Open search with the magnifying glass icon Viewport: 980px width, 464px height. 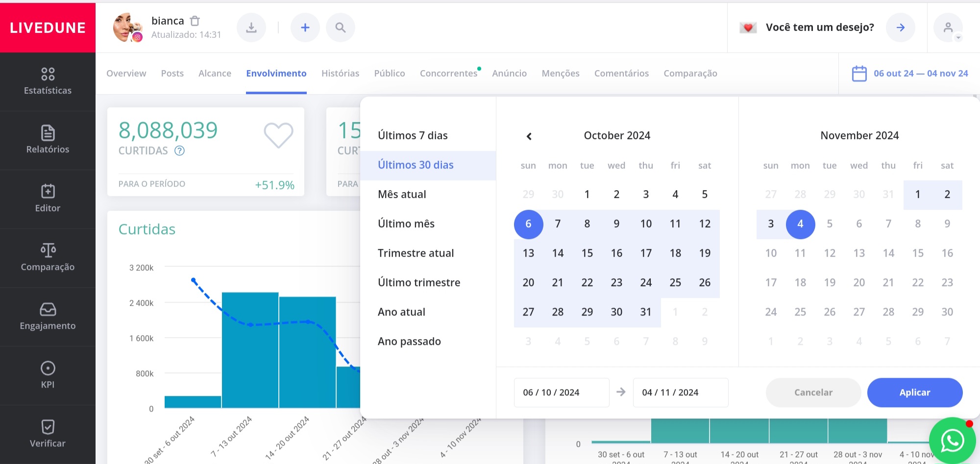point(341,27)
